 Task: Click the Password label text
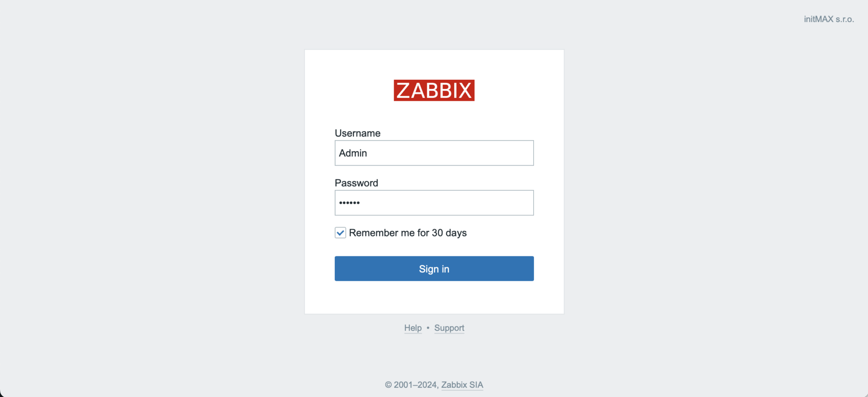(x=356, y=183)
